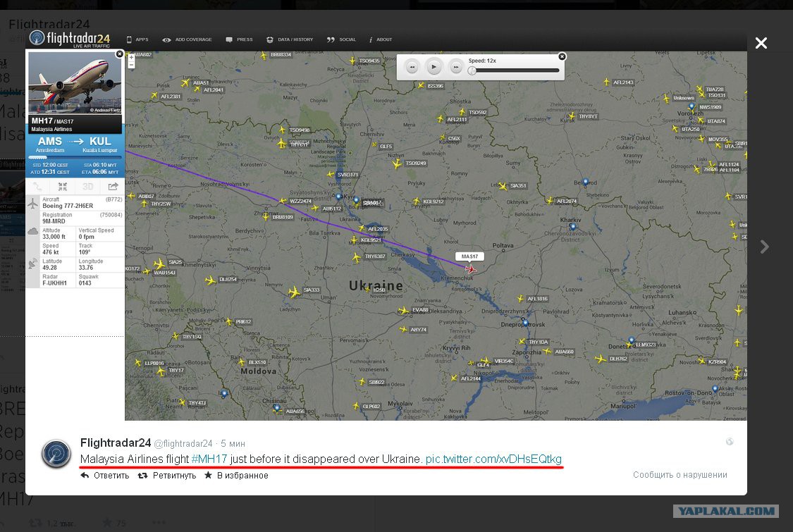Click the Kharkiv airport pin
Screen dimensions: 793x532
(572, 227)
